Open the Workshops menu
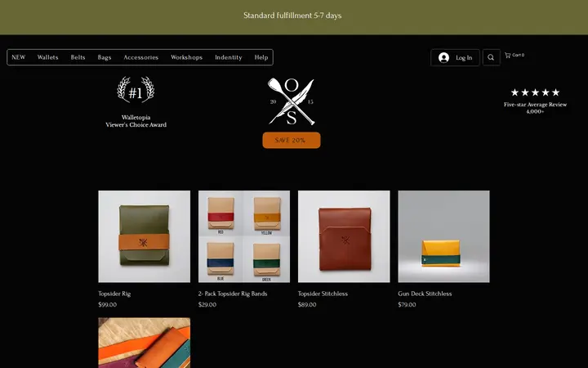The image size is (588, 368). (186, 57)
